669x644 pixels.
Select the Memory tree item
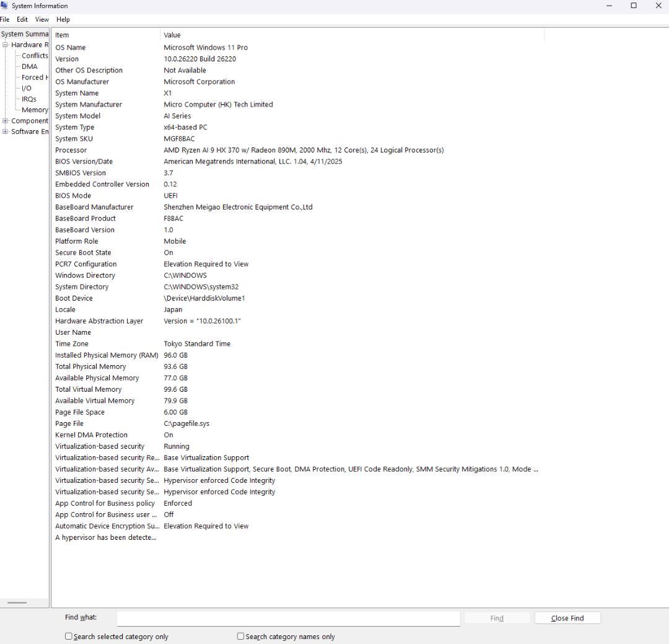click(35, 110)
